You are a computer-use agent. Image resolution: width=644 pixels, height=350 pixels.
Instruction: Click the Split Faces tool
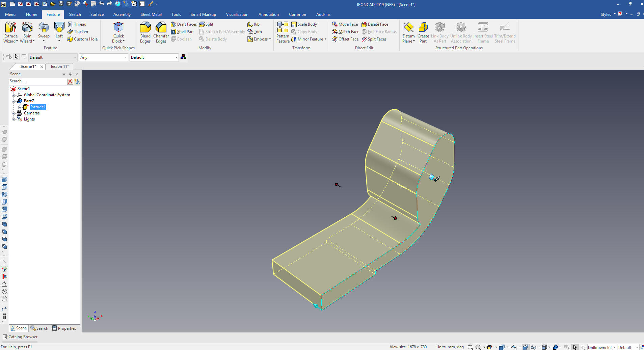point(374,39)
